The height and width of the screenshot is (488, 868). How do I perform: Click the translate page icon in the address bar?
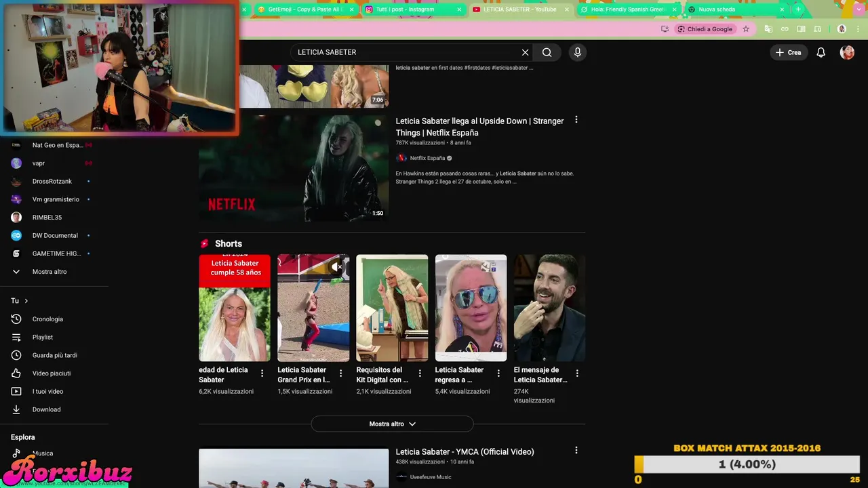[768, 29]
